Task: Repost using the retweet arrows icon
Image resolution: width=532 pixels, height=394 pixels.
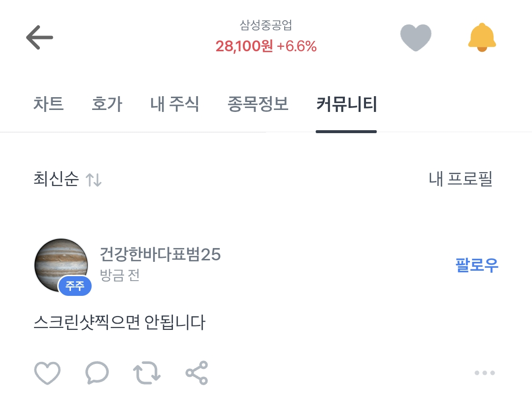Action: coord(147,373)
